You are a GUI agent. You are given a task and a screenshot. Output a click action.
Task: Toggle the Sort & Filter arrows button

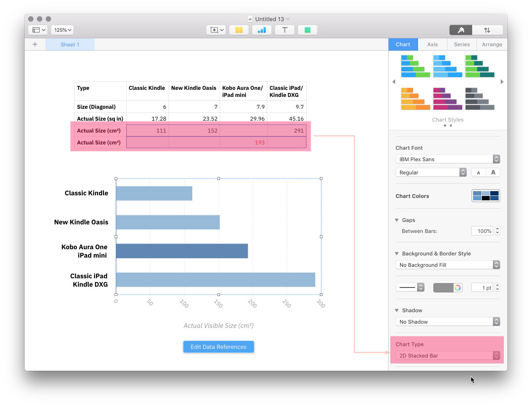[487, 30]
